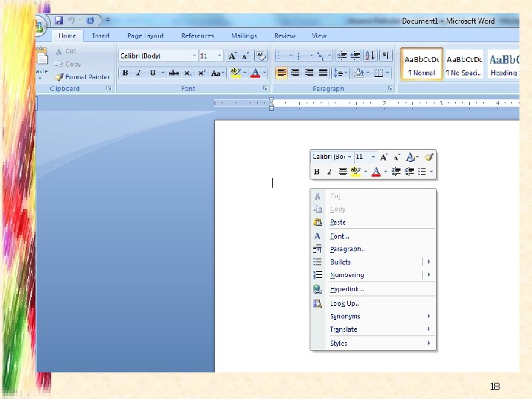Image resolution: width=532 pixels, height=399 pixels.
Task: Open mini toolbar font size dropdown
Action: tap(373, 157)
